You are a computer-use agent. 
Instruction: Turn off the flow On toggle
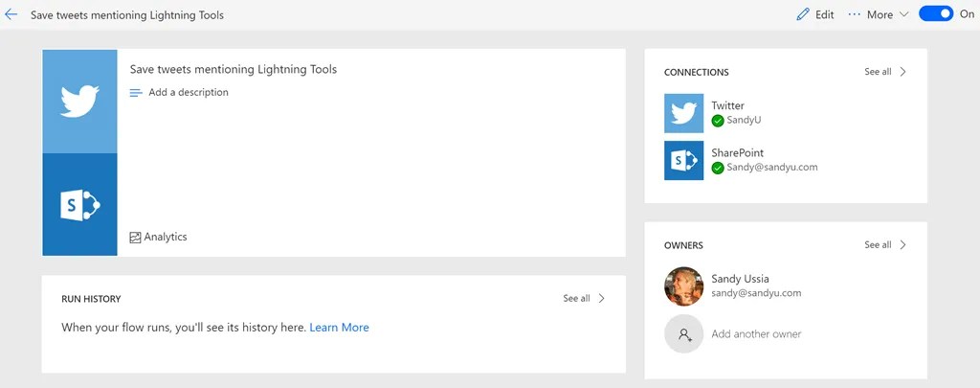point(936,13)
